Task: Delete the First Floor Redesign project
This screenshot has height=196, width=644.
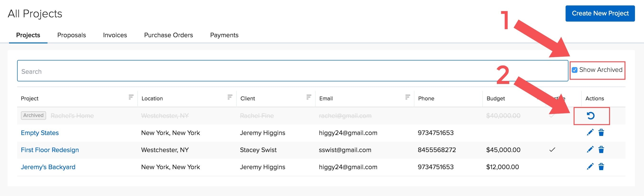Action: [601, 149]
